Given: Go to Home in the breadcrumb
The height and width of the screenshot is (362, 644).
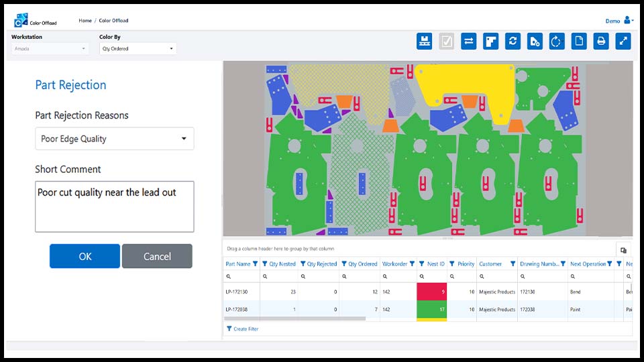Looking at the screenshot, I should [x=85, y=21].
